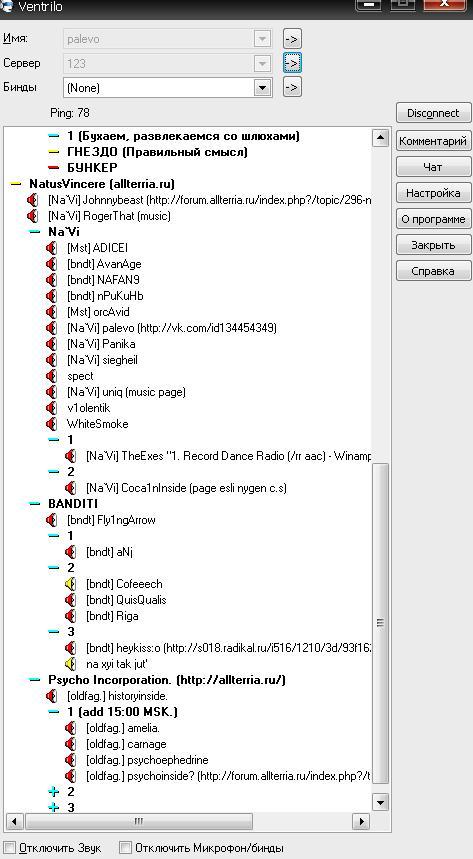Screen dimensions: 473x859
Task: Click speaker icon for [Na`Vi] siegheil
Action: pos(52,360)
